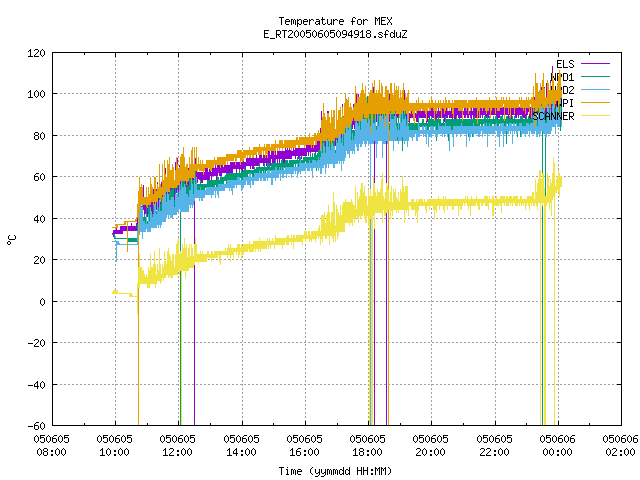Click the x-axis label 050605 22:00
The height and width of the screenshot is (480, 640).
pyautogui.click(x=494, y=446)
